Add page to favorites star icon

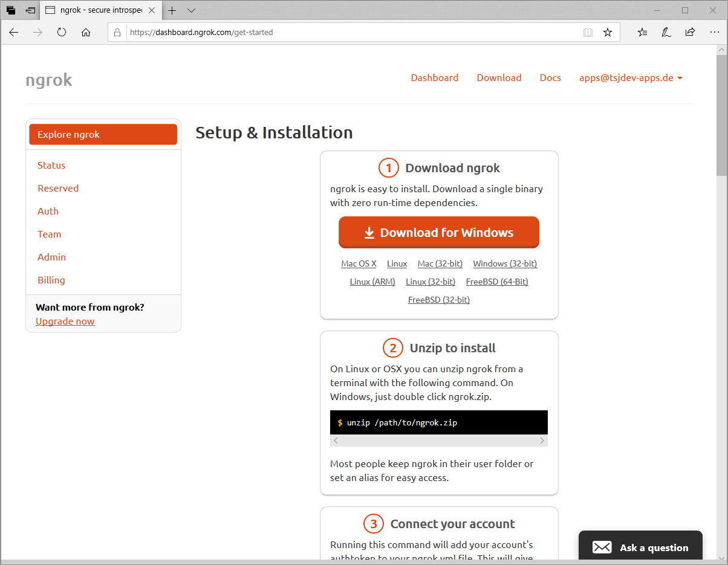tap(608, 33)
